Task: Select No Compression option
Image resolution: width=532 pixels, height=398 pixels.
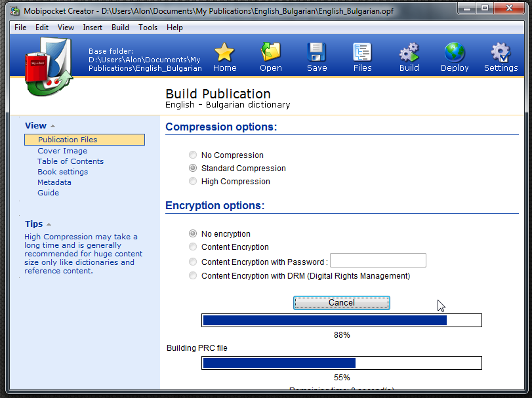Action: point(193,155)
